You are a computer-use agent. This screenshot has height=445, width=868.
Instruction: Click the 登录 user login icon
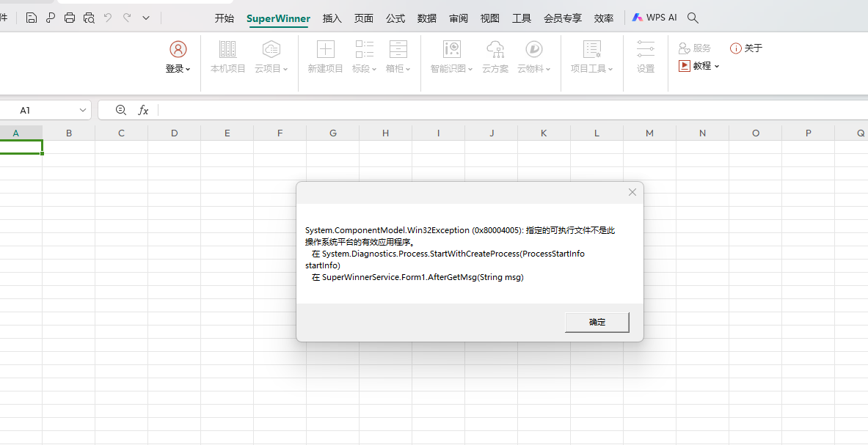click(178, 50)
